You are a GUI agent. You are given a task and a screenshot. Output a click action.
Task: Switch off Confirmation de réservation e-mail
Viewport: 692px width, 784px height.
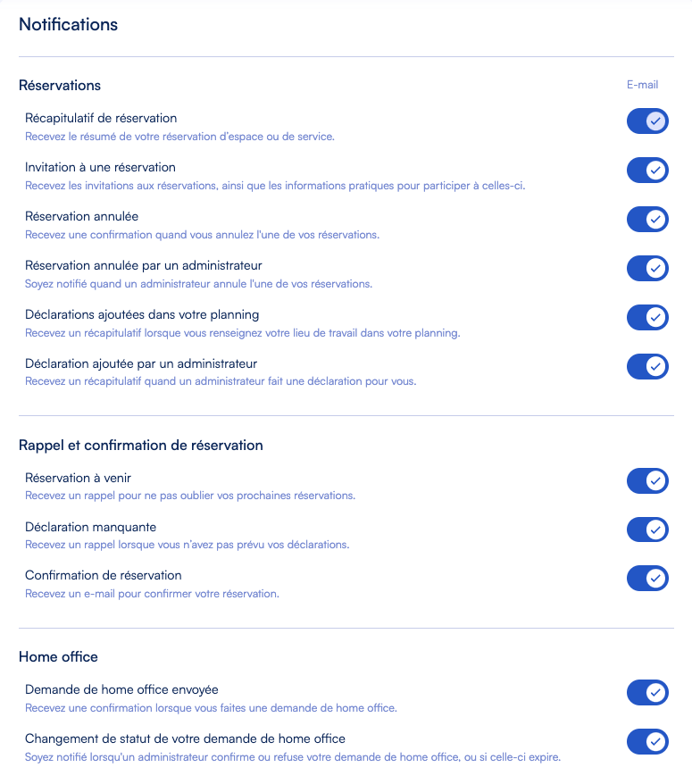click(x=647, y=578)
